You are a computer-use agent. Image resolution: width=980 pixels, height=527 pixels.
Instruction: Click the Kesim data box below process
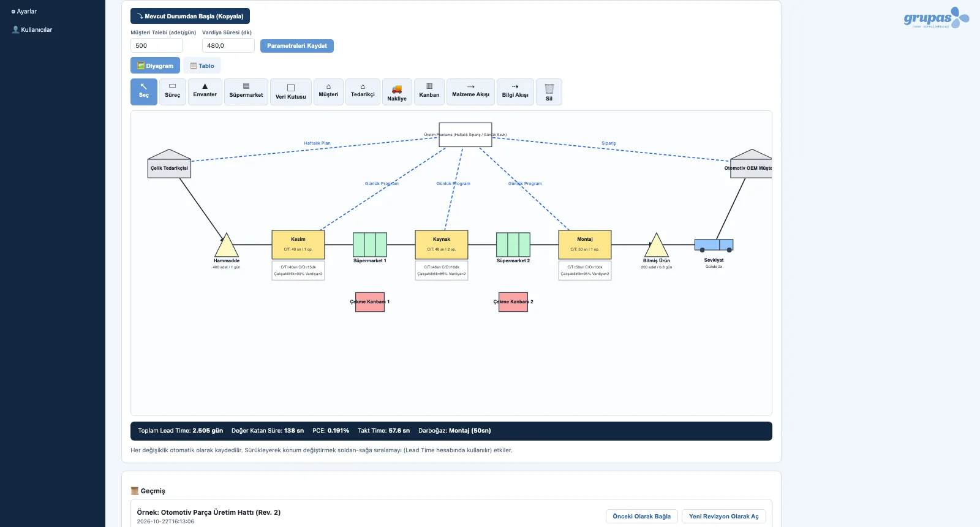(x=298, y=271)
